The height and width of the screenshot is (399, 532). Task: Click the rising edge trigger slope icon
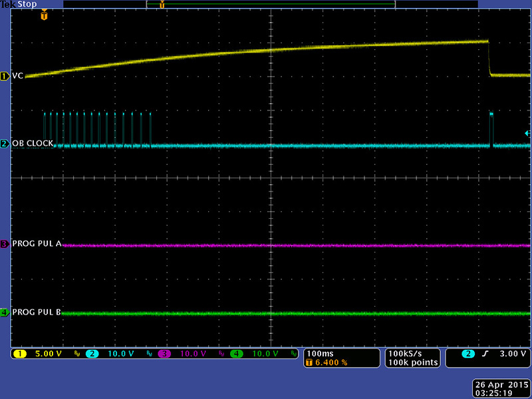(x=485, y=354)
